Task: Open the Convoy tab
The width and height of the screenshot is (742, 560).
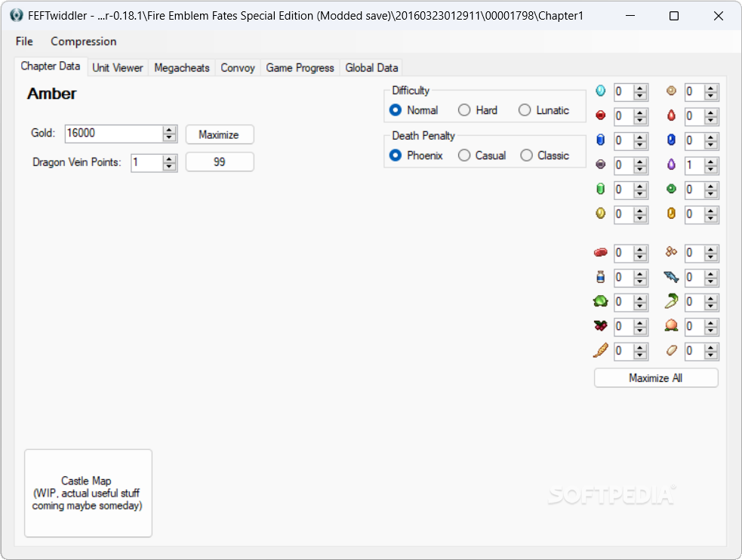Action: tap(238, 68)
